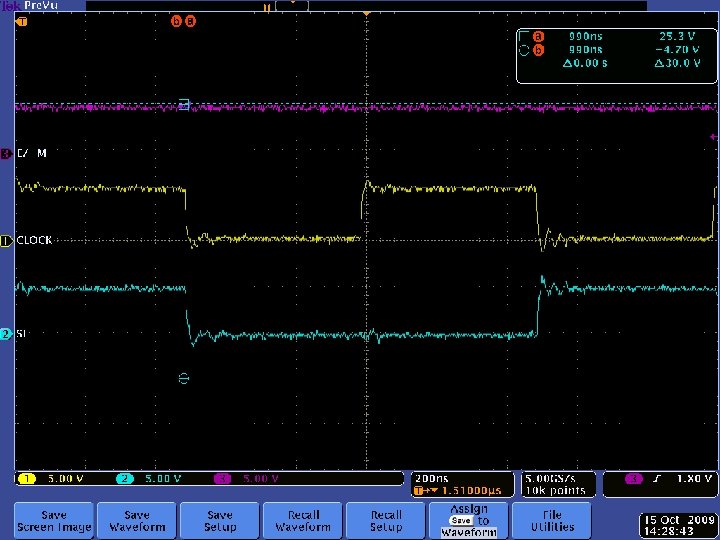Click the channel 1 CLOCK ground marker
The image size is (720, 540).
[x=6, y=240]
